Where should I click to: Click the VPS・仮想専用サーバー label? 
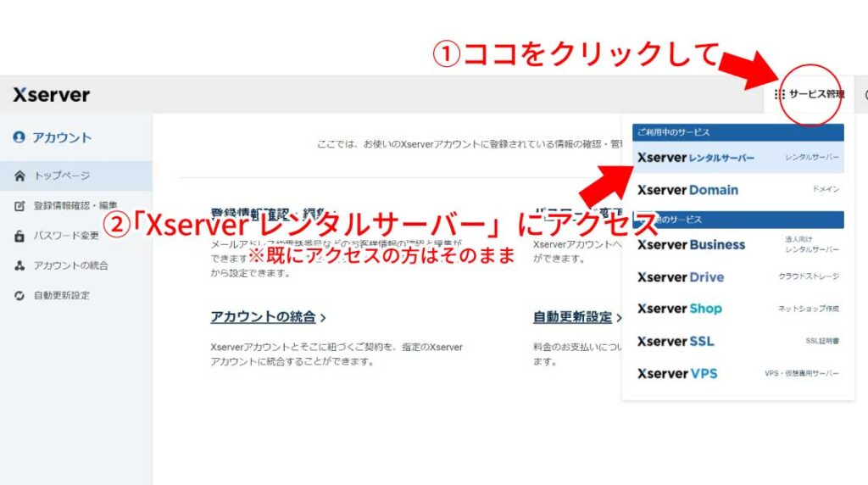pos(802,374)
